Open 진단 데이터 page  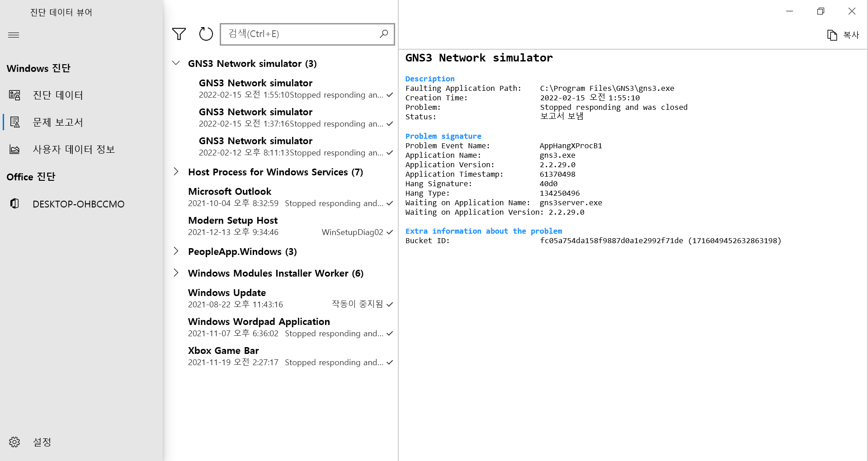[81, 95]
